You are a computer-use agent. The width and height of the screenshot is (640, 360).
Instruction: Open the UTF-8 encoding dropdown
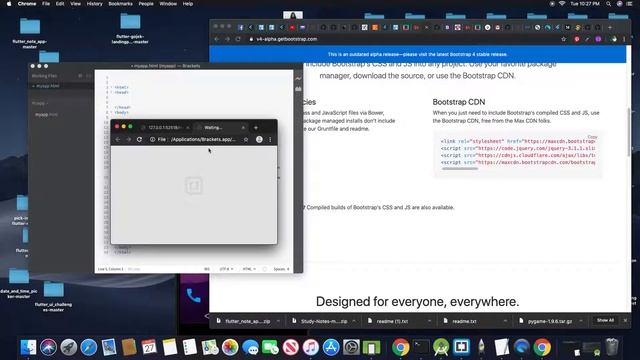226,269
